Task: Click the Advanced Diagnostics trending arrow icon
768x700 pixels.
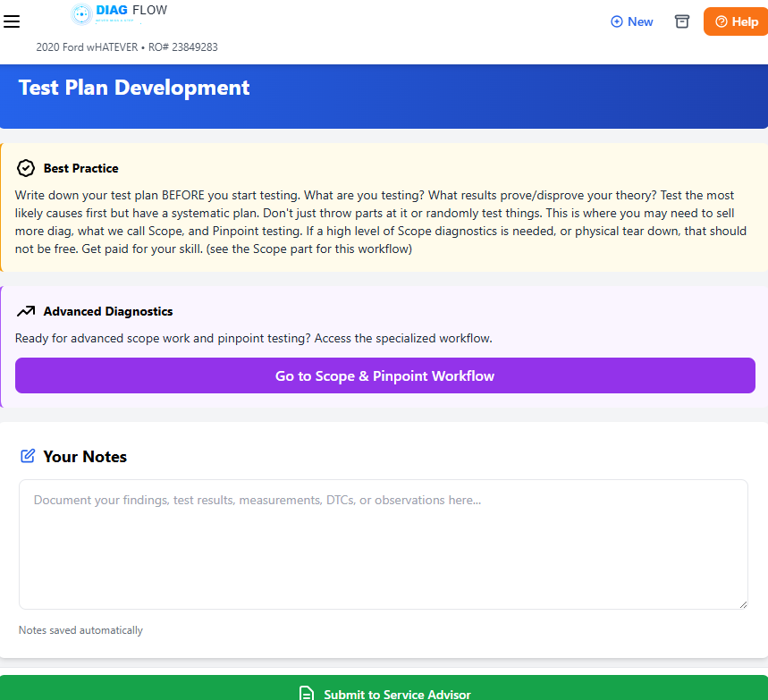Action: click(x=26, y=311)
